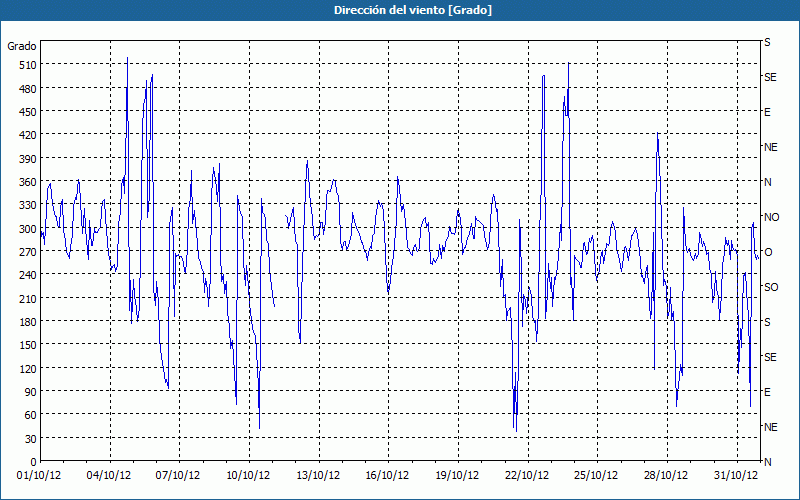This screenshot has width=800, height=500.
Task: Click the '01/10/12' date label
Action: 39,476
